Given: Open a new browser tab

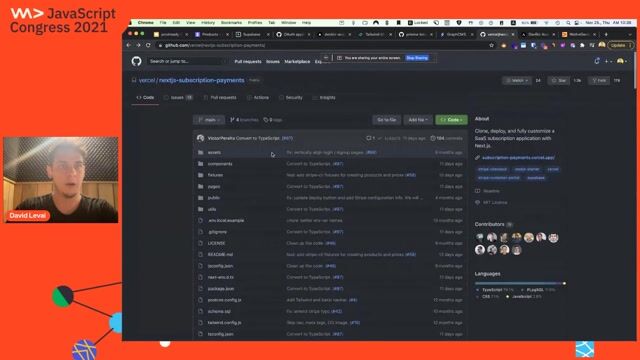Looking at the screenshot, I should click(x=606, y=34).
